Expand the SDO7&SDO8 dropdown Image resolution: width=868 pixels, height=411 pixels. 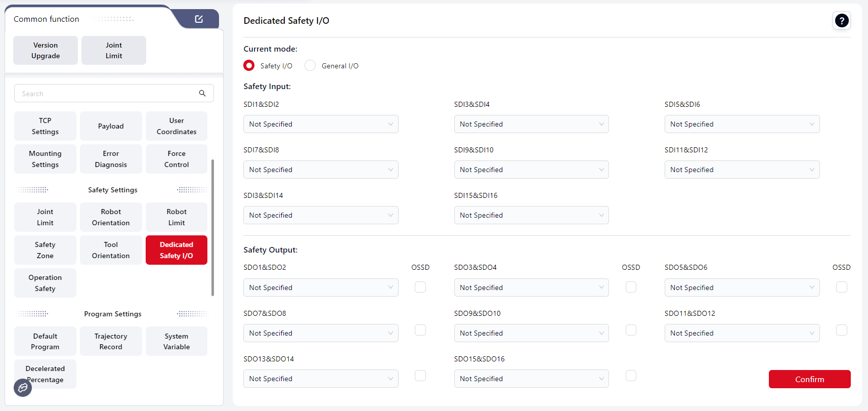(x=321, y=333)
